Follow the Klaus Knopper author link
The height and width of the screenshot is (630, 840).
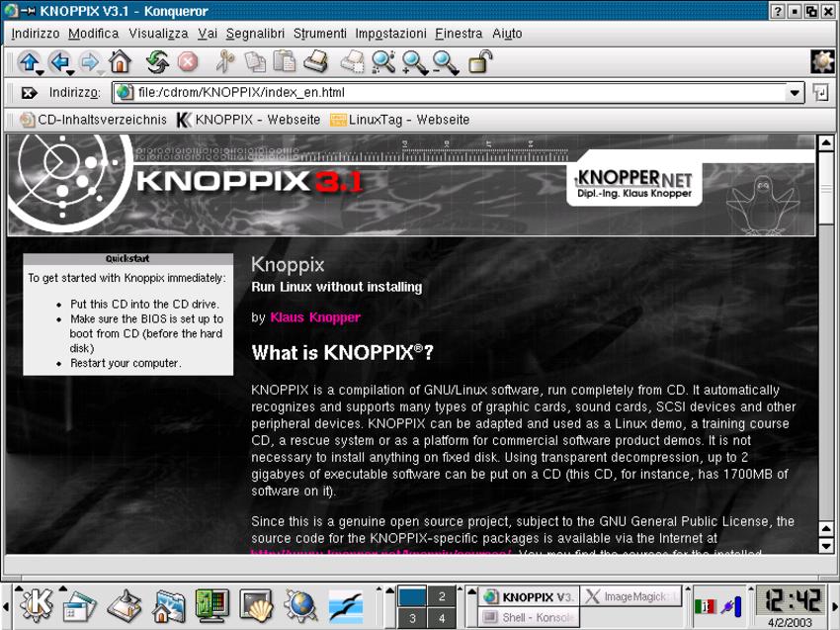pos(315,317)
